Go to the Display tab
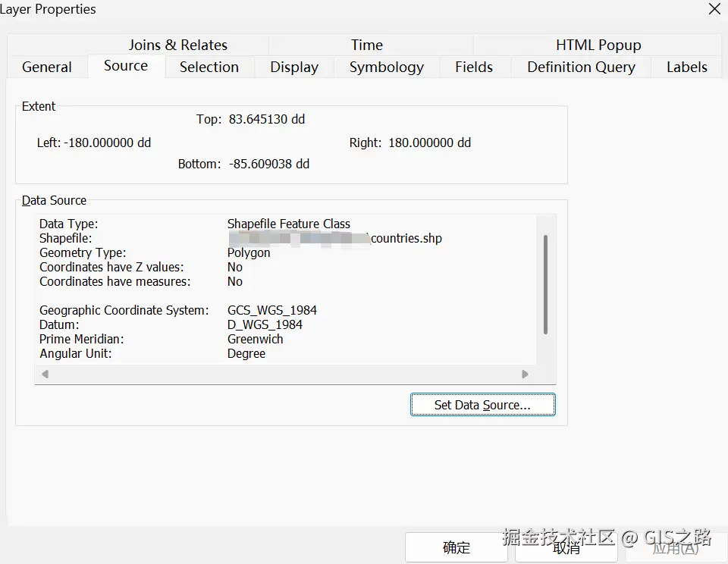 pos(294,67)
